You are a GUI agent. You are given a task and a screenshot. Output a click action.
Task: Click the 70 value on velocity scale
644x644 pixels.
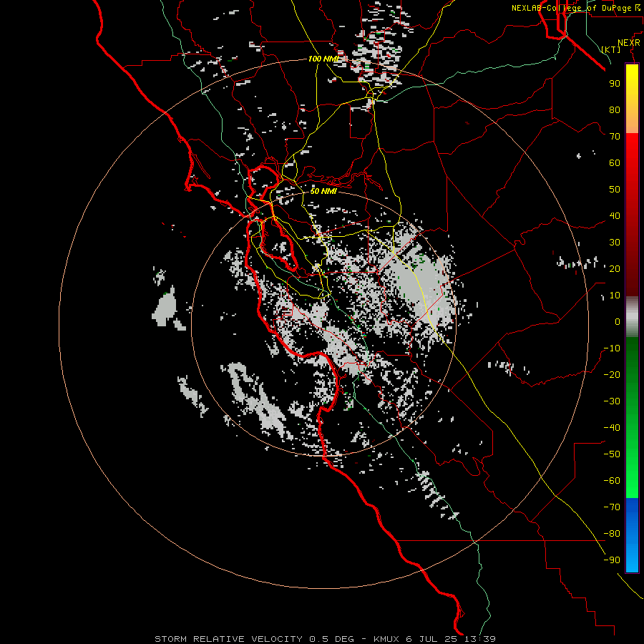pyautogui.click(x=615, y=137)
